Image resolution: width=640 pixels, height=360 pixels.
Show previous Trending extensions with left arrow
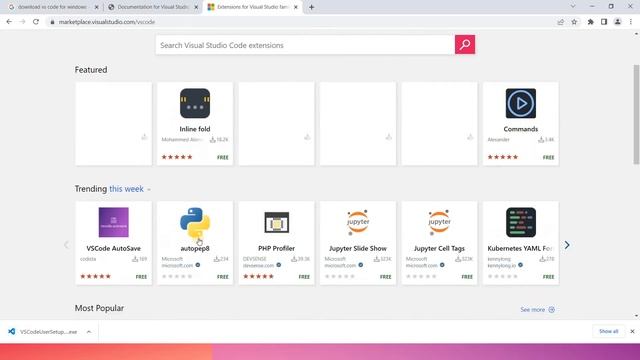click(x=66, y=245)
